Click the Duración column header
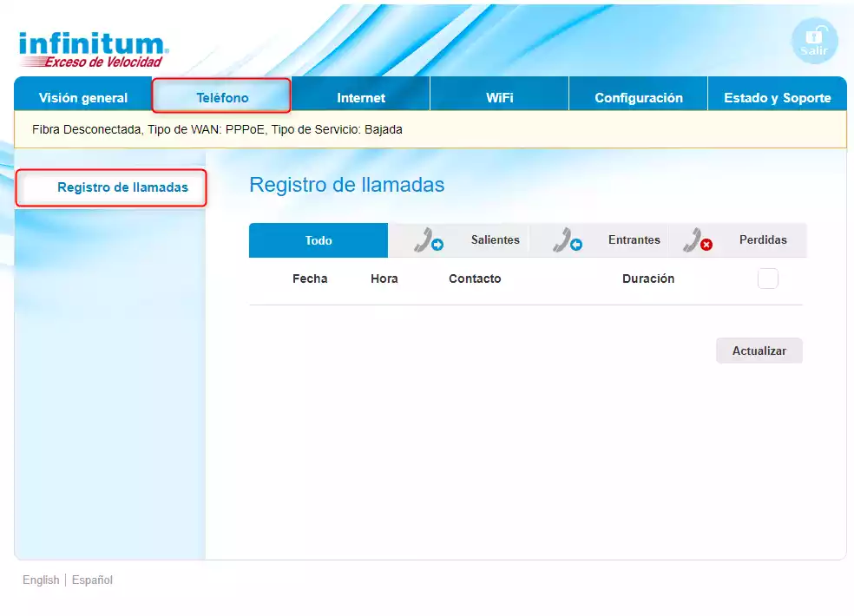The height and width of the screenshot is (616, 854). (x=648, y=279)
